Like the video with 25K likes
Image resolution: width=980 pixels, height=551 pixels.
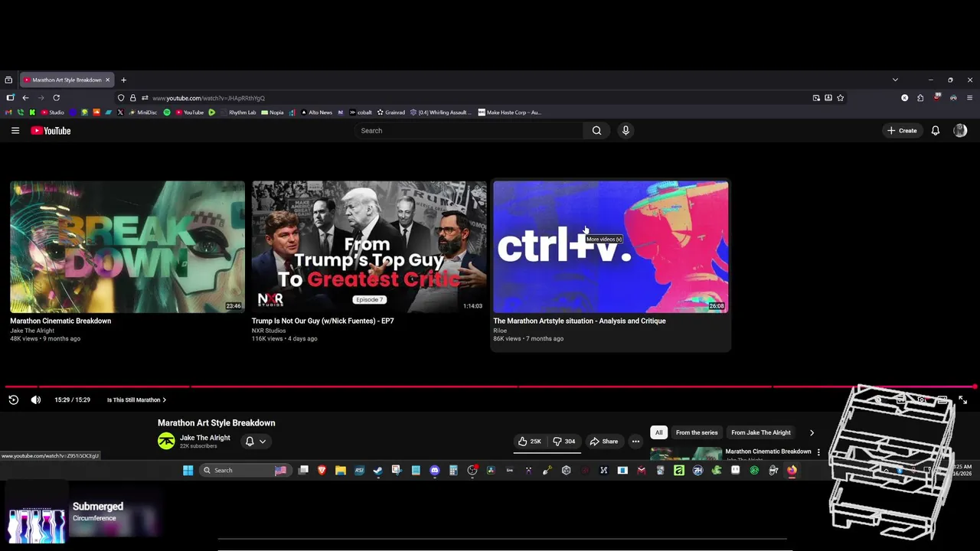[x=529, y=441]
